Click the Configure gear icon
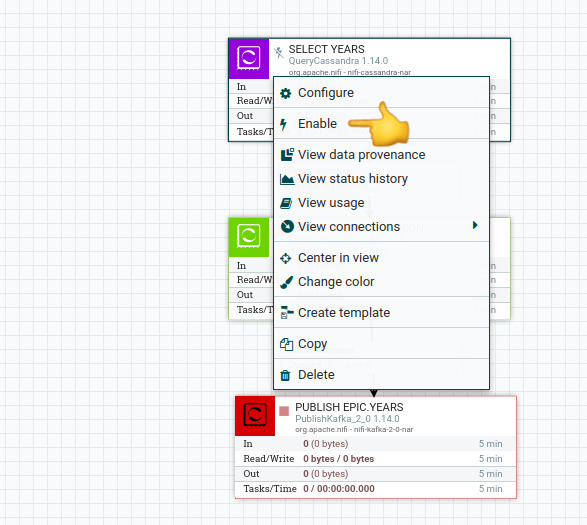The height and width of the screenshot is (525, 587). tap(286, 93)
